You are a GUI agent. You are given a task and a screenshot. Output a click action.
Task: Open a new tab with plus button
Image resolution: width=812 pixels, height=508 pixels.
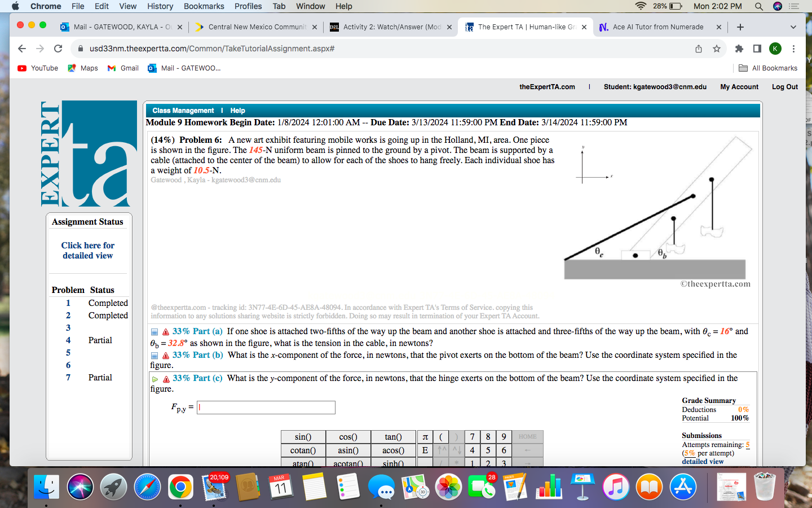click(740, 27)
